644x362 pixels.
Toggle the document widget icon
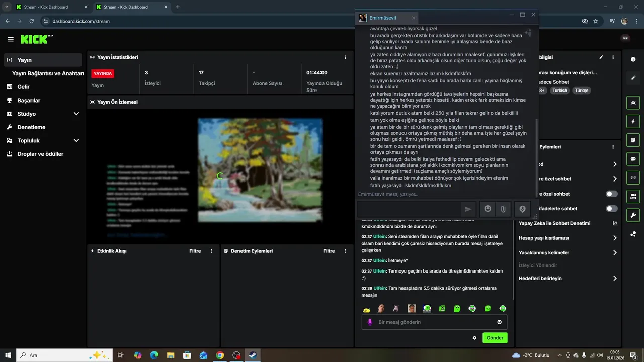pos(633,140)
